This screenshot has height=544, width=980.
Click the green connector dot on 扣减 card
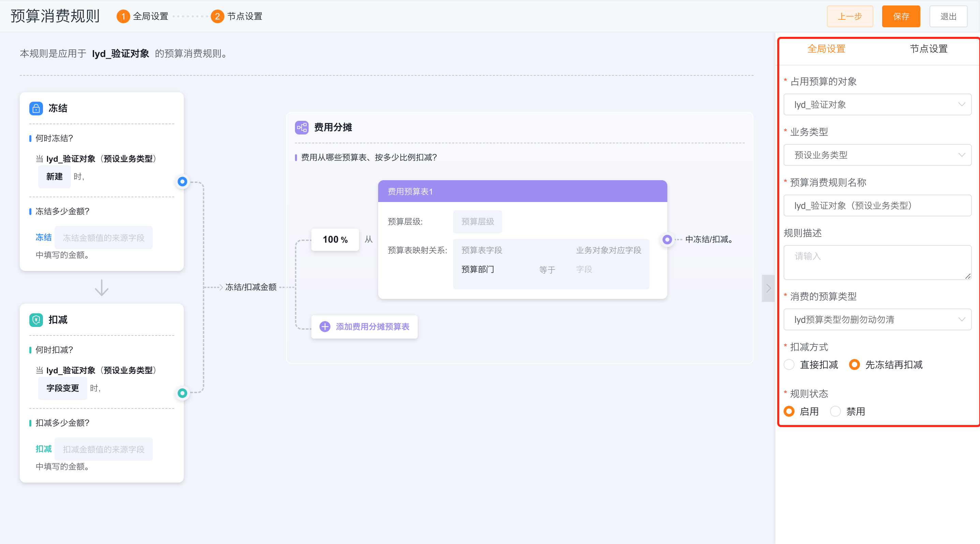tap(182, 393)
